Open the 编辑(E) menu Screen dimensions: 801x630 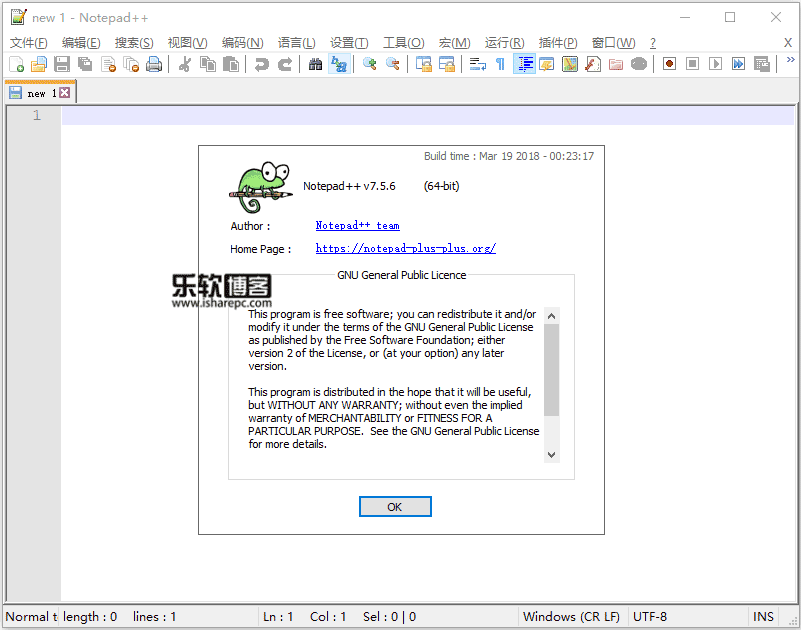(x=81, y=43)
